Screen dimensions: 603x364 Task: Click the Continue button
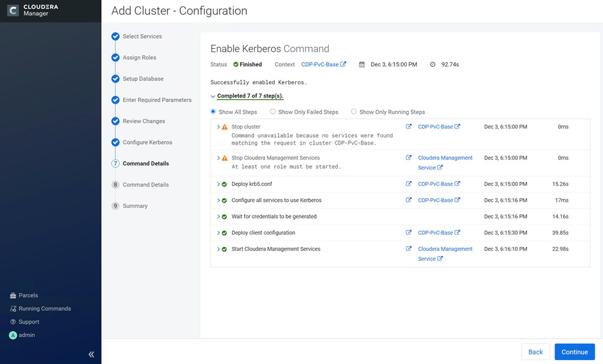(x=575, y=352)
